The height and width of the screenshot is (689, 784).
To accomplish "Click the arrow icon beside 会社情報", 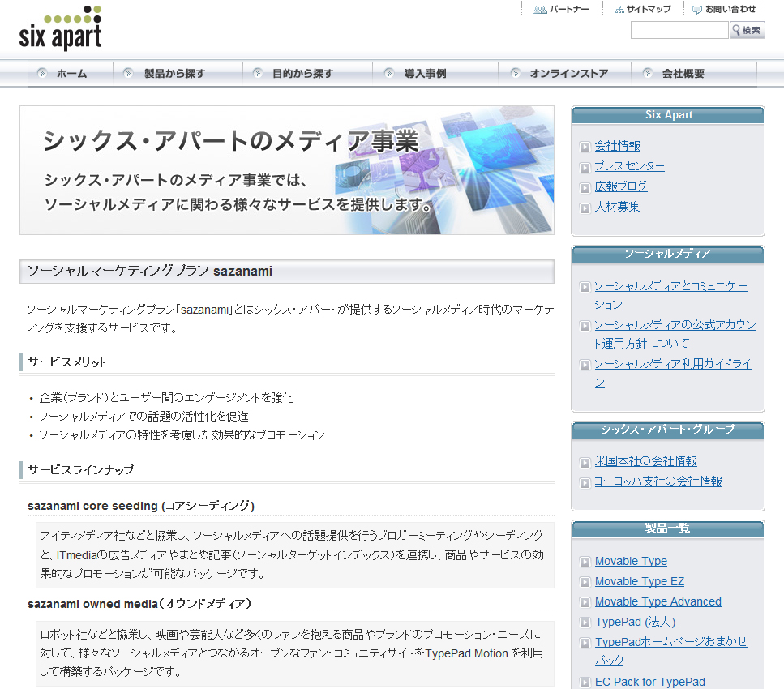I will tap(585, 147).
